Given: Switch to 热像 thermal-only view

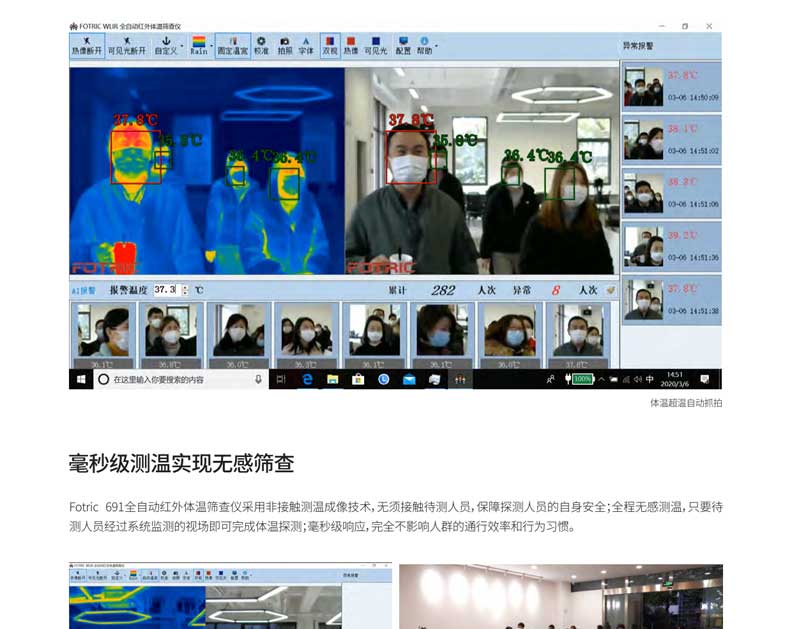Looking at the screenshot, I should (x=351, y=44).
